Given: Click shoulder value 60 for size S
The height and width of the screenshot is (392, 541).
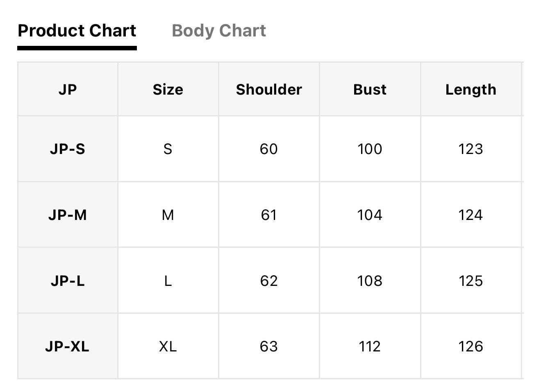Looking at the screenshot, I should pyautogui.click(x=269, y=149).
